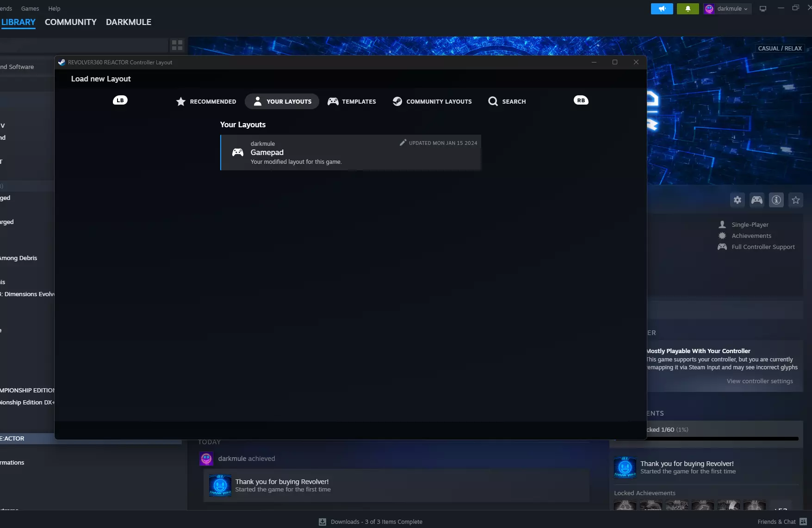Open the green notifications bell
This screenshot has width=812, height=528.
pyautogui.click(x=688, y=9)
